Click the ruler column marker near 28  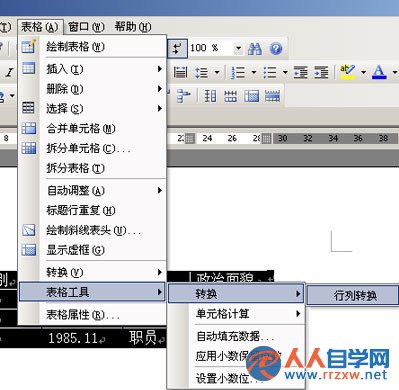click(266, 138)
